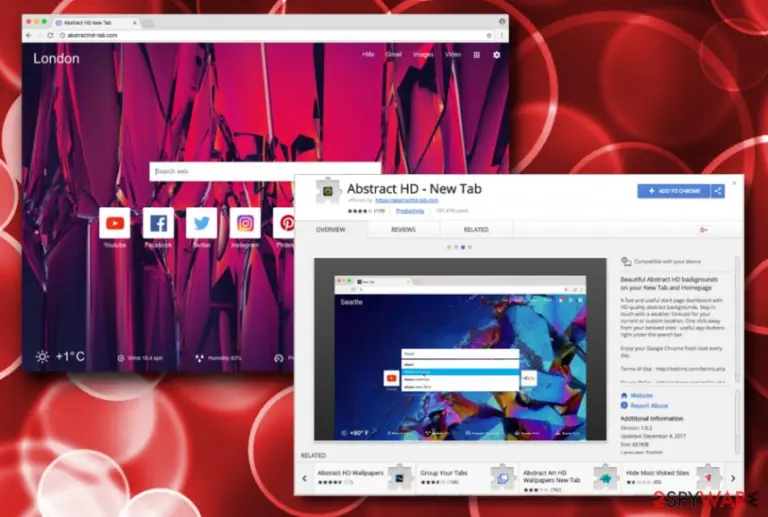Select the third screenshot carousel dot
This screenshot has height=517, width=768.
[x=463, y=247]
